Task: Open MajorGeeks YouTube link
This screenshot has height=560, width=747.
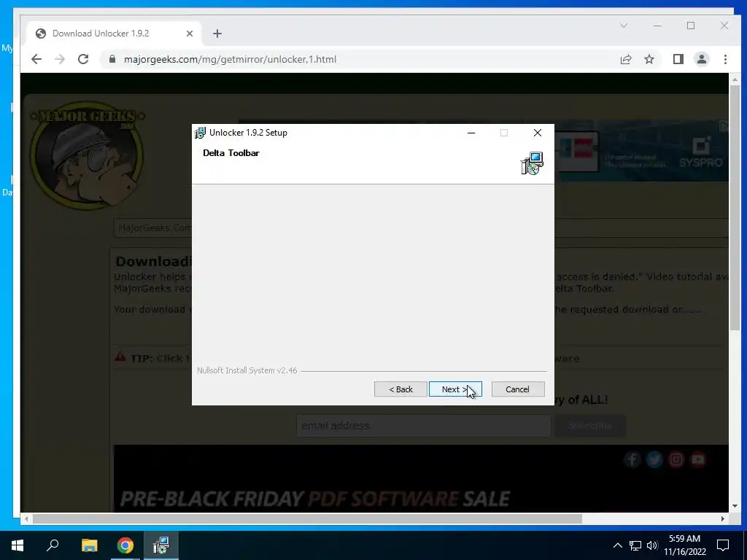Action: click(698, 459)
